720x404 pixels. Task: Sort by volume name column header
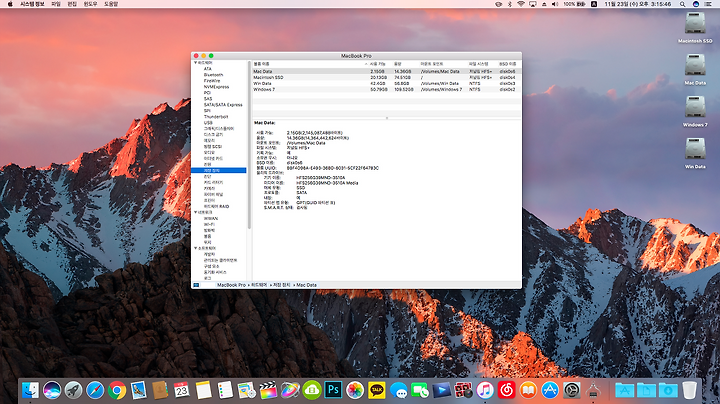[310, 64]
